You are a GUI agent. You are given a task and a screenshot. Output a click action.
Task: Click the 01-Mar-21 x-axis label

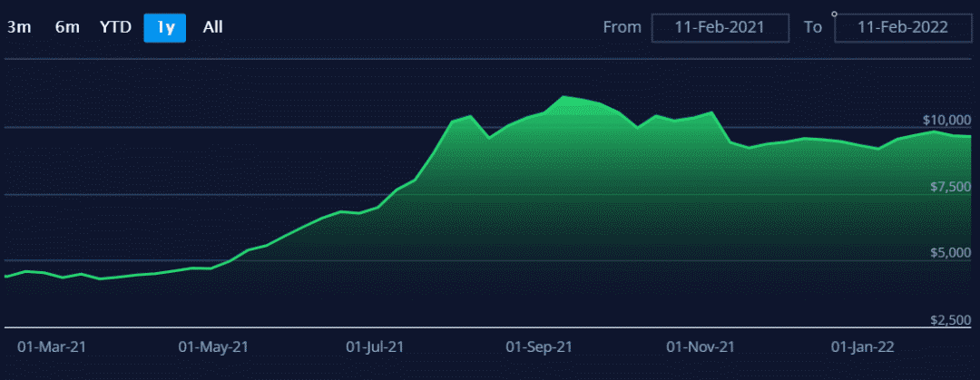coord(52,347)
